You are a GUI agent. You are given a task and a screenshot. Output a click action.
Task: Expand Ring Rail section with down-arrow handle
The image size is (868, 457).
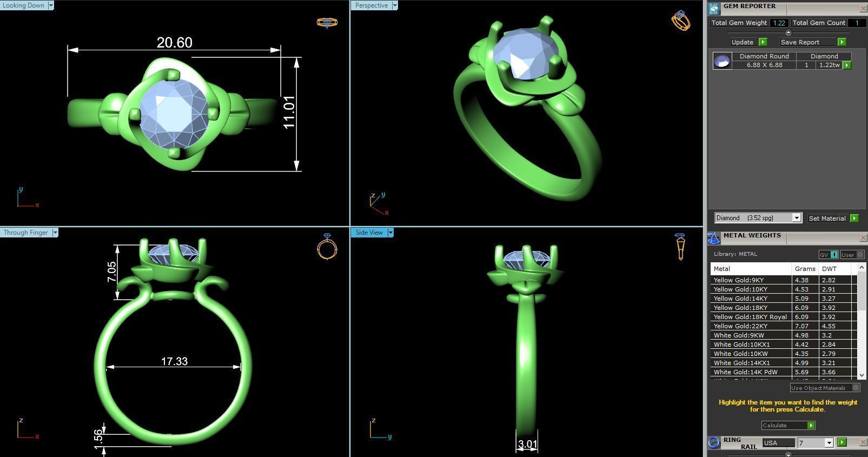coord(788,454)
